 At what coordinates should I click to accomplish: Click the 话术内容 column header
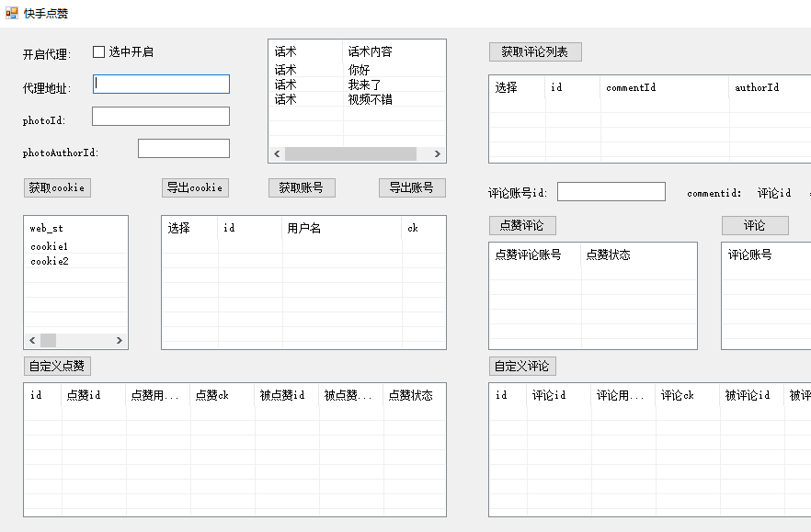pyautogui.click(x=394, y=51)
